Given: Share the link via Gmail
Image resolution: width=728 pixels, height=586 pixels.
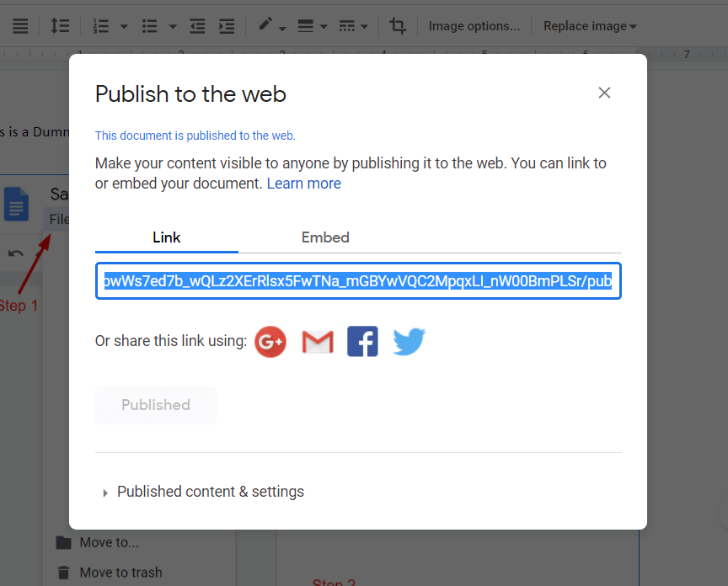Looking at the screenshot, I should [317, 341].
